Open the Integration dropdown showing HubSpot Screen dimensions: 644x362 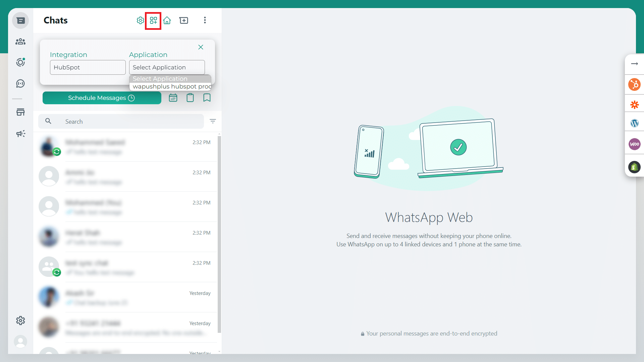[88, 67]
